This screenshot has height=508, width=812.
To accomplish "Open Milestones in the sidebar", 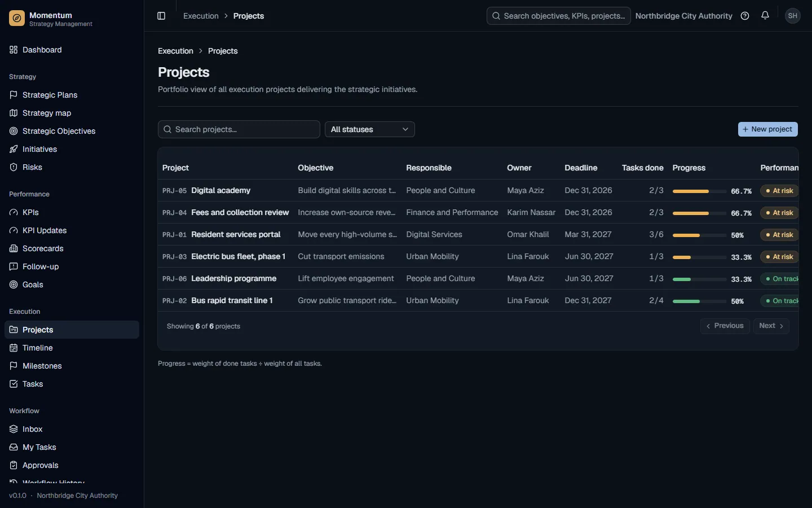I will (x=72, y=366).
